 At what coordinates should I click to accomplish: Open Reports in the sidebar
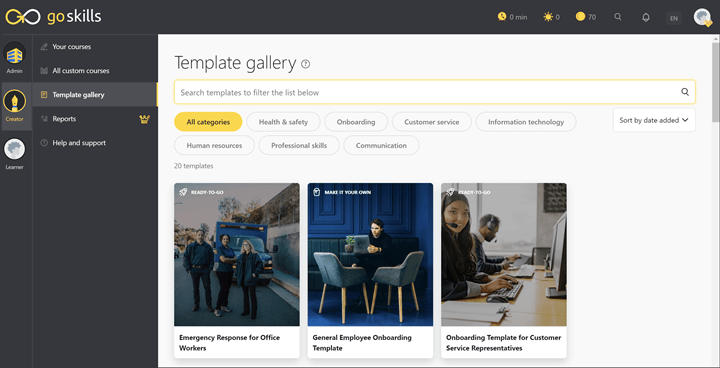click(x=64, y=119)
